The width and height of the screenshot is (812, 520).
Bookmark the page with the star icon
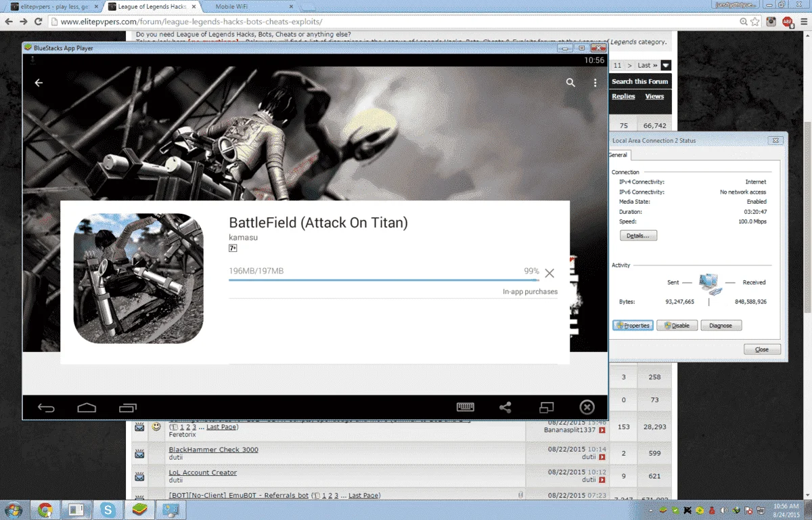click(x=755, y=22)
